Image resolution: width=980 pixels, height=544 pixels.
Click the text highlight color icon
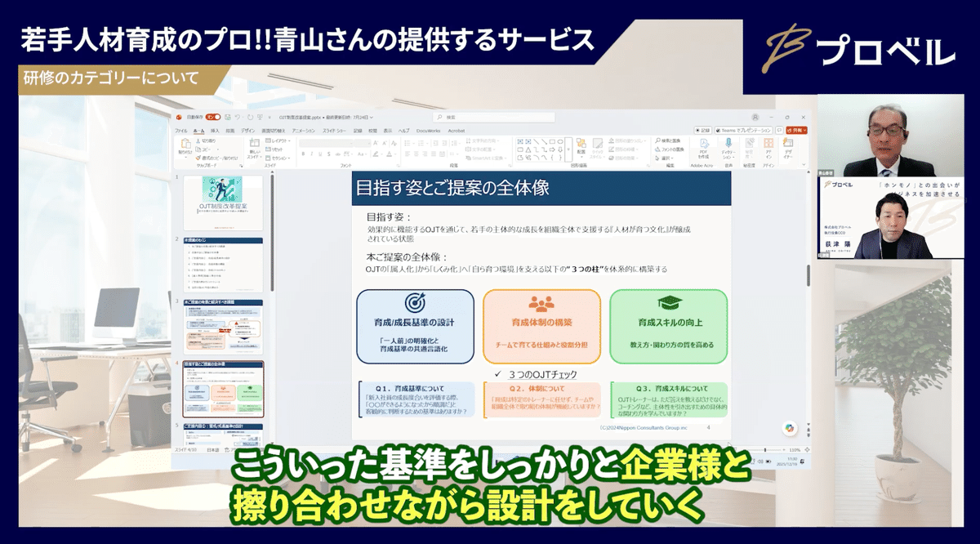click(376, 154)
